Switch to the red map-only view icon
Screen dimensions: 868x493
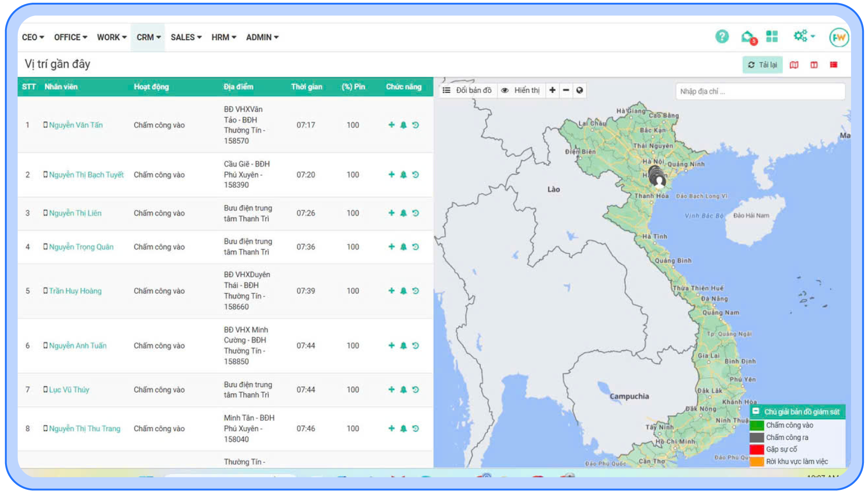794,65
